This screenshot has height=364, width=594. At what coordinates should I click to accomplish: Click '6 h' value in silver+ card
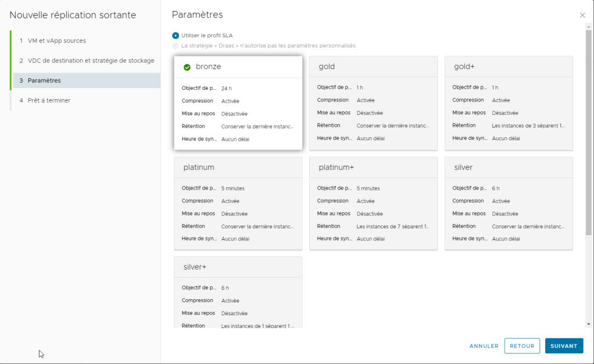[x=225, y=288]
